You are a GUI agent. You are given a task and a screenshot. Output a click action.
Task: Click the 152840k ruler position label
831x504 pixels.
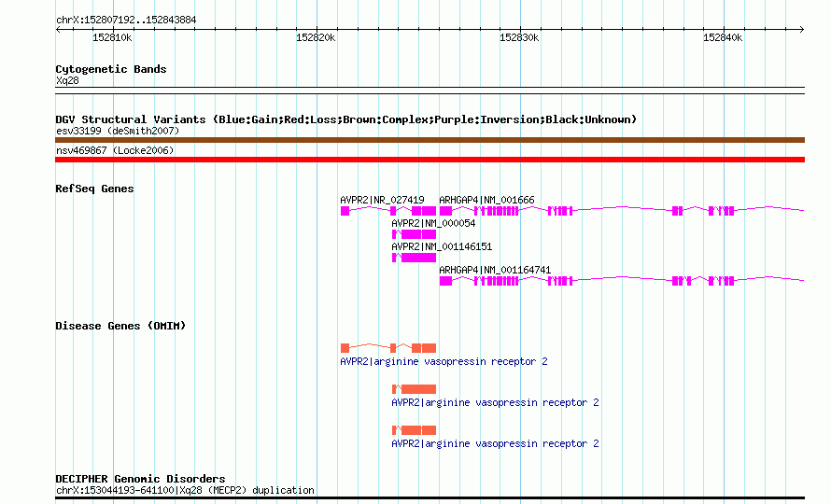click(x=723, y=37)
